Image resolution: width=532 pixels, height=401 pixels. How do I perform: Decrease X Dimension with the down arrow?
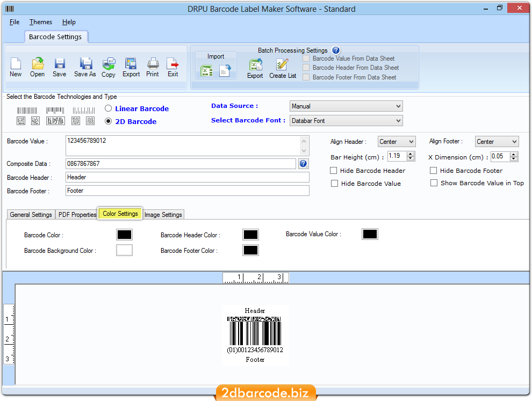tap(514, 159)
